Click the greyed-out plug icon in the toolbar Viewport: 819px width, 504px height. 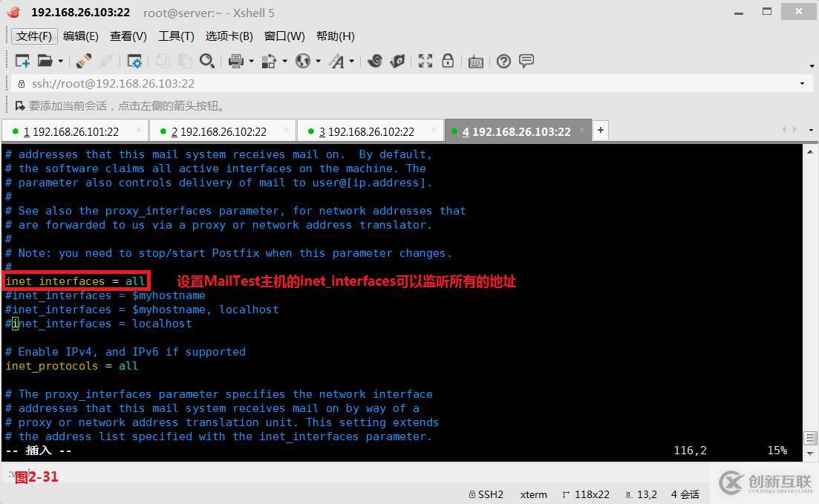pyautogui.click(x=106, y=61)
